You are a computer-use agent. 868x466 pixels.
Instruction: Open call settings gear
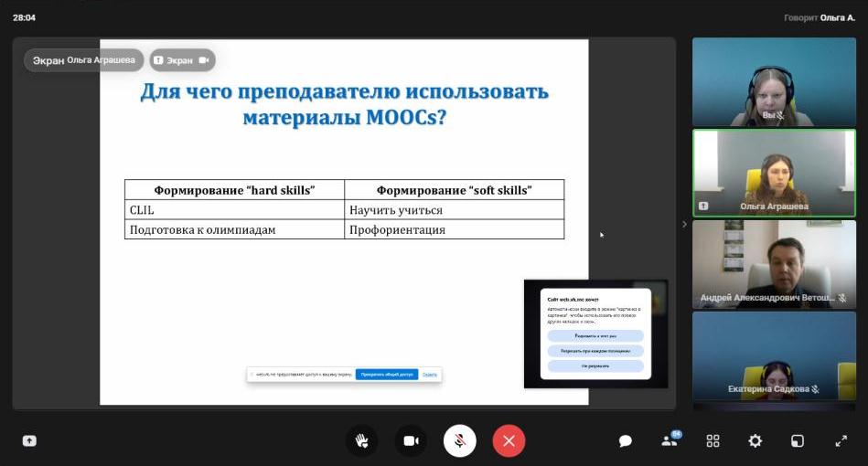coord(755,440)
